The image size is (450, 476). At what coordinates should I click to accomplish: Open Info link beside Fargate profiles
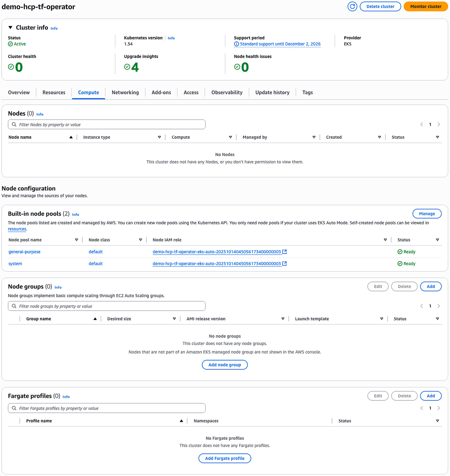point(66,397)
